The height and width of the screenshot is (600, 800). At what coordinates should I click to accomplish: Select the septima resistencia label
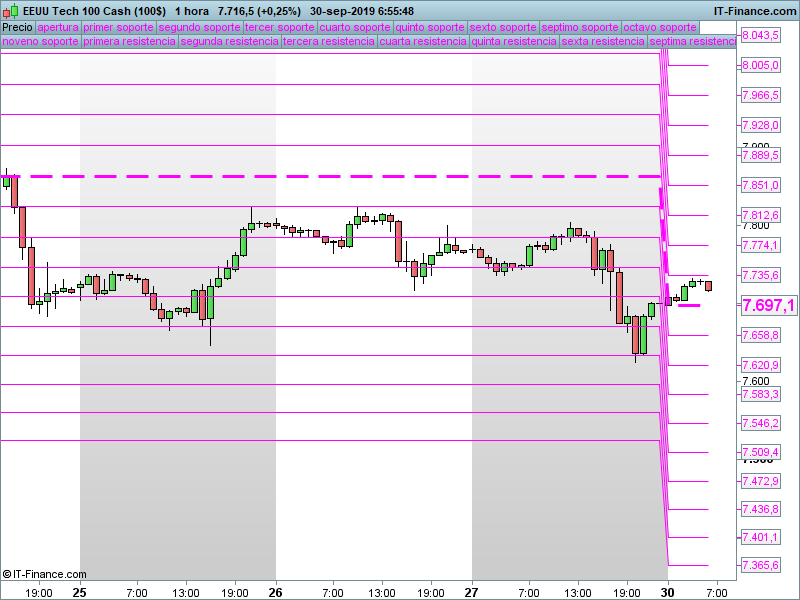coord(692,41)
